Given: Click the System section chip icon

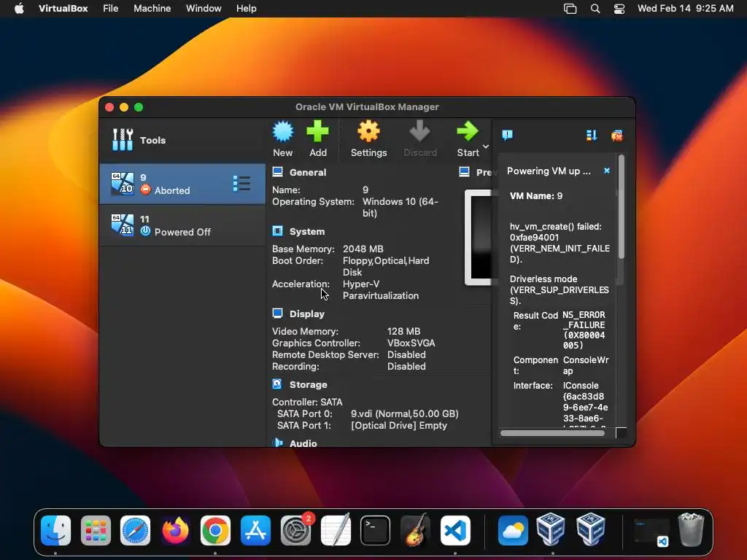Looking at the screenshot, I should pos(277,231).
